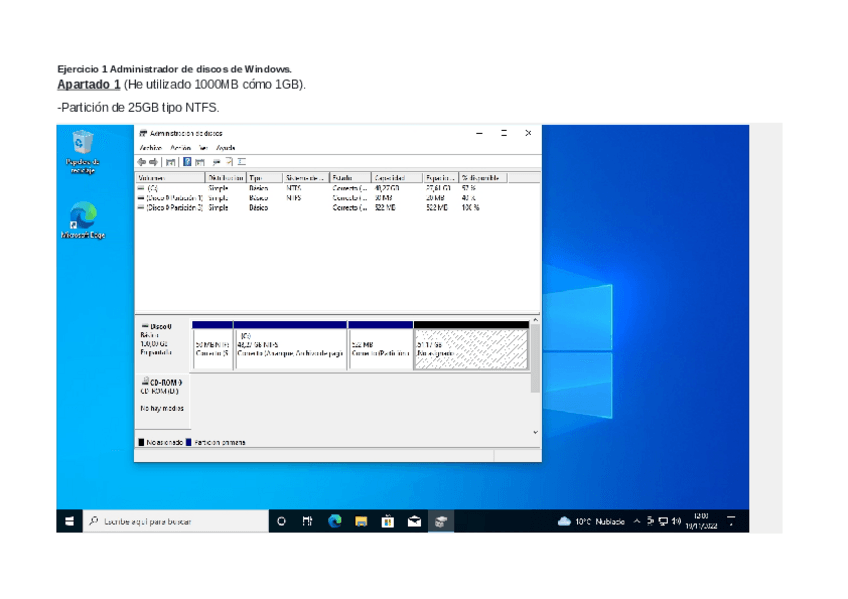Image resolution: width=848 pixels, height=599 pixels.
Task: Select the (C:) row in volume list
Action: (x=153, y=187)
